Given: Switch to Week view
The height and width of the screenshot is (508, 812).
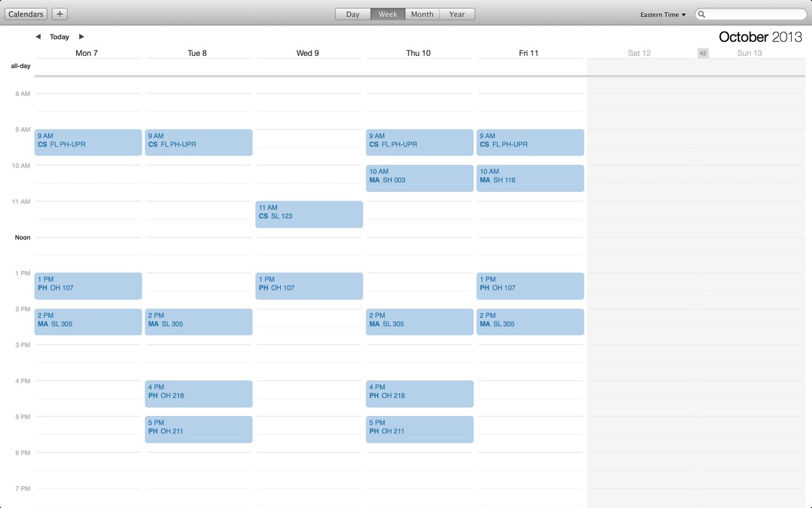Looking at the screenshot, I should pyautogui.click(x=388, y=14).
